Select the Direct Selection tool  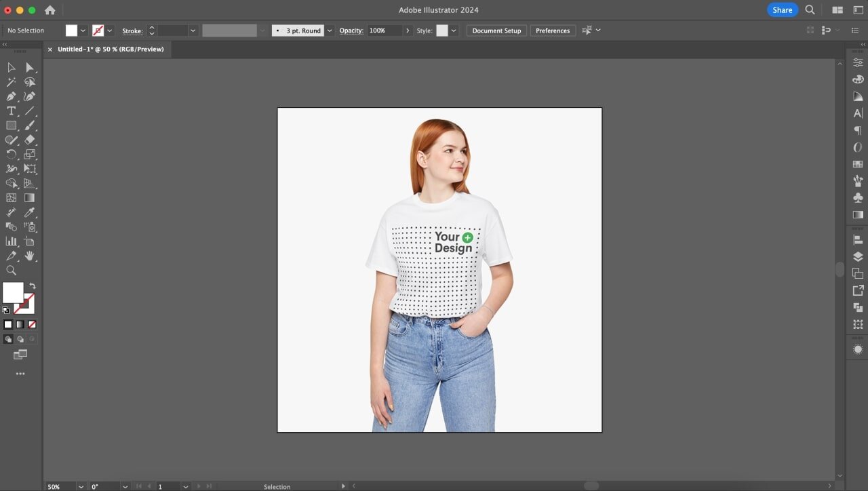click(x=30, y=67)
